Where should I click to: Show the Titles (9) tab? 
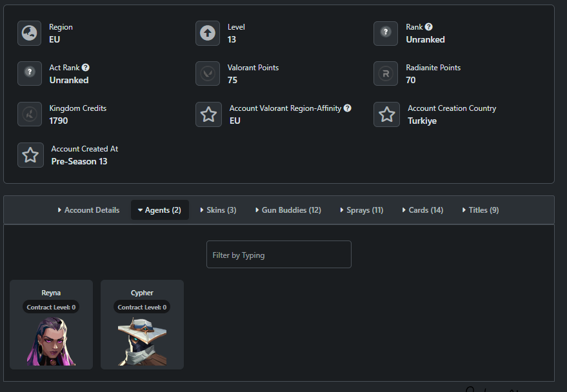point(481,210)
